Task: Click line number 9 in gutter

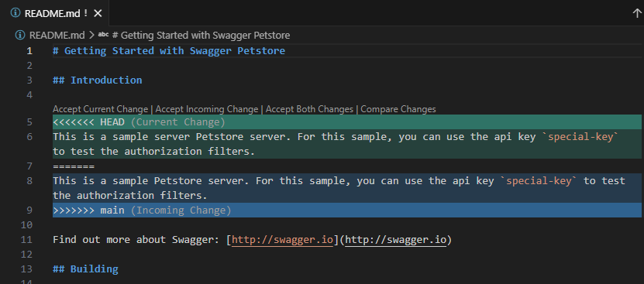Action: pos(29,210)
